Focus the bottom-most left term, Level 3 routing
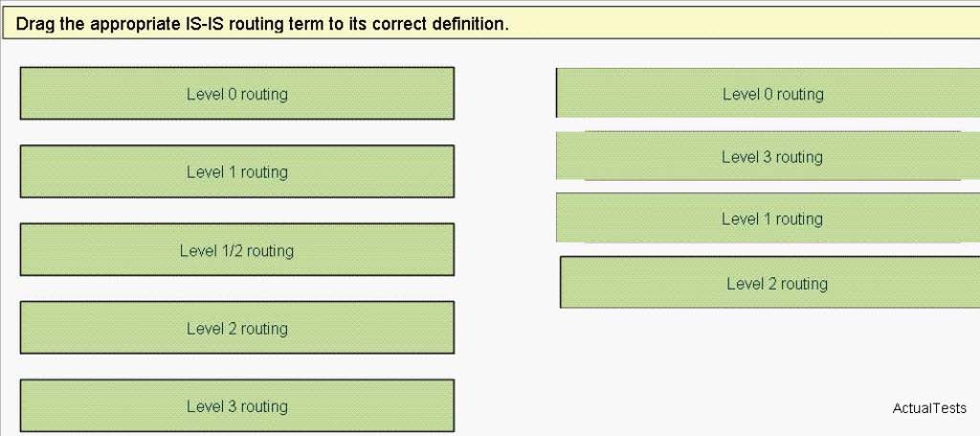The width and height of the screenshot is (980, 436). point(237,406)
